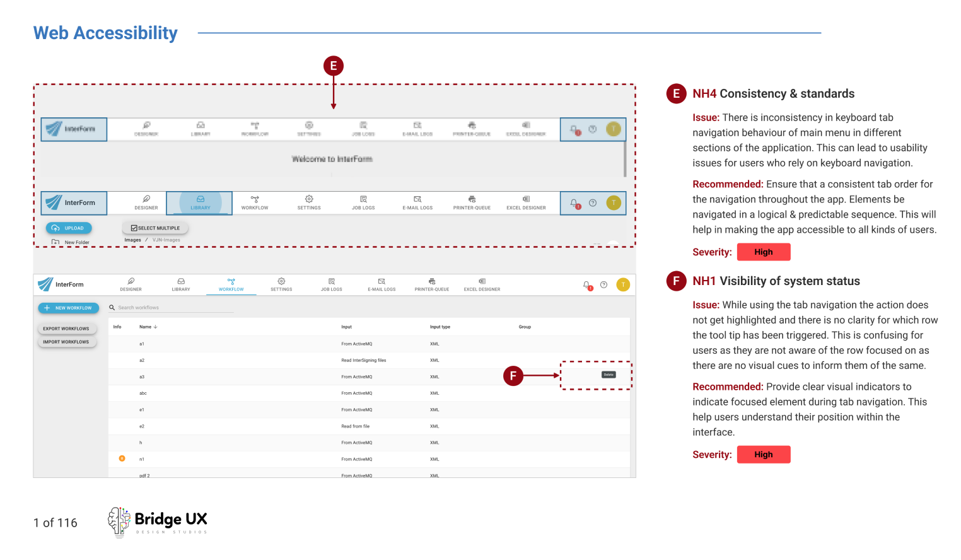Open E-mail Logs in the Workflow screen navbar

click(x=381, y=284)
